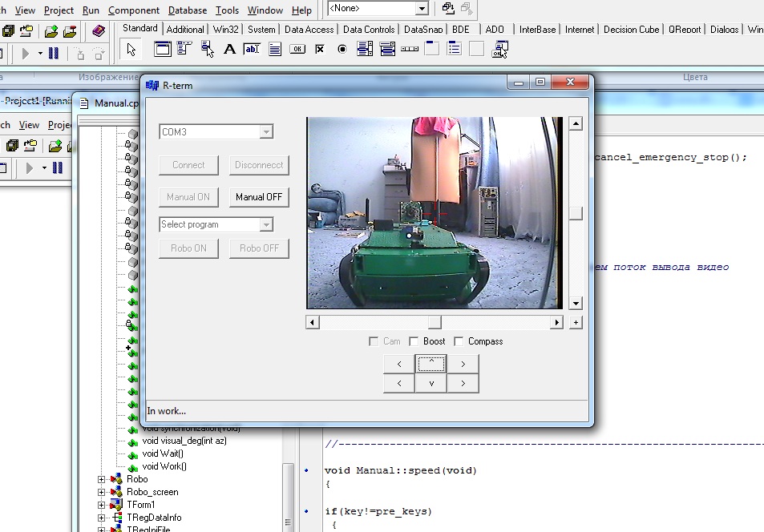Select the RadioButton component in the palette
This screenshot has height=532, width=764.
click(342, 50)
